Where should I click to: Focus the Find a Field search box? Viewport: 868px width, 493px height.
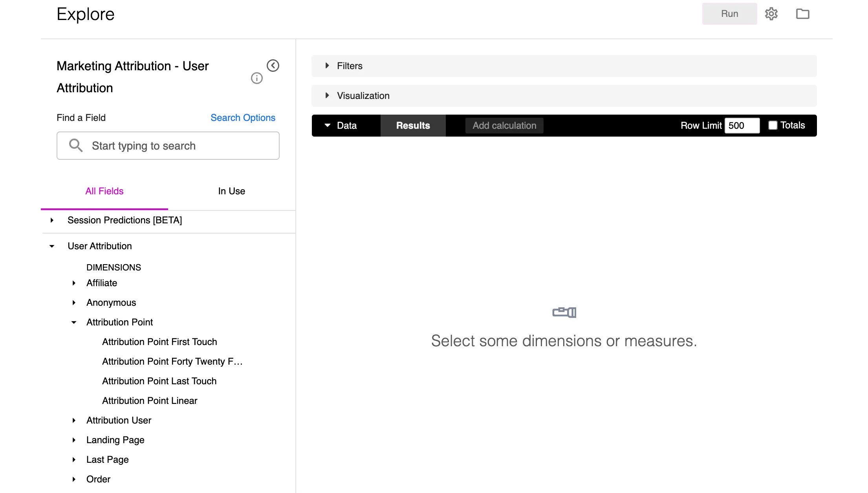click(168, 146)
